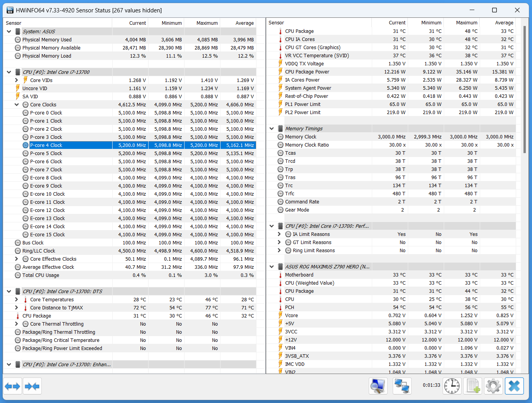
Task: Click the Minimum column header in right panel
Action: 426,22
